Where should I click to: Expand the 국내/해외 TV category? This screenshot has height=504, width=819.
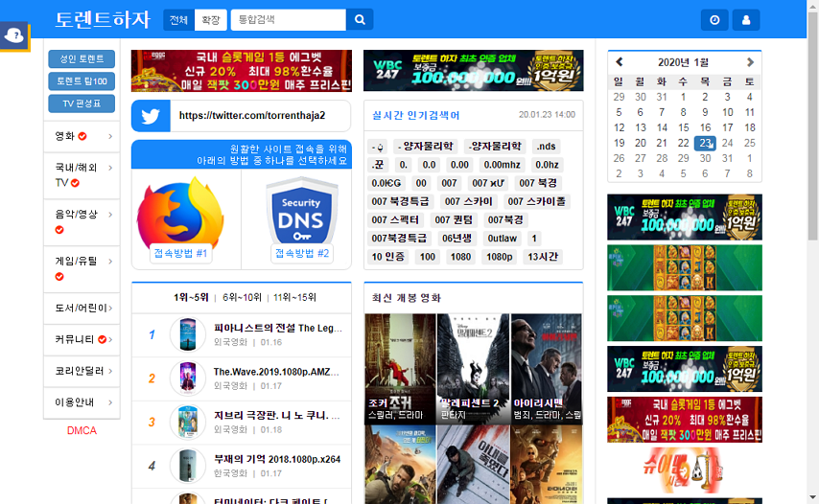[x=82, y=175]
